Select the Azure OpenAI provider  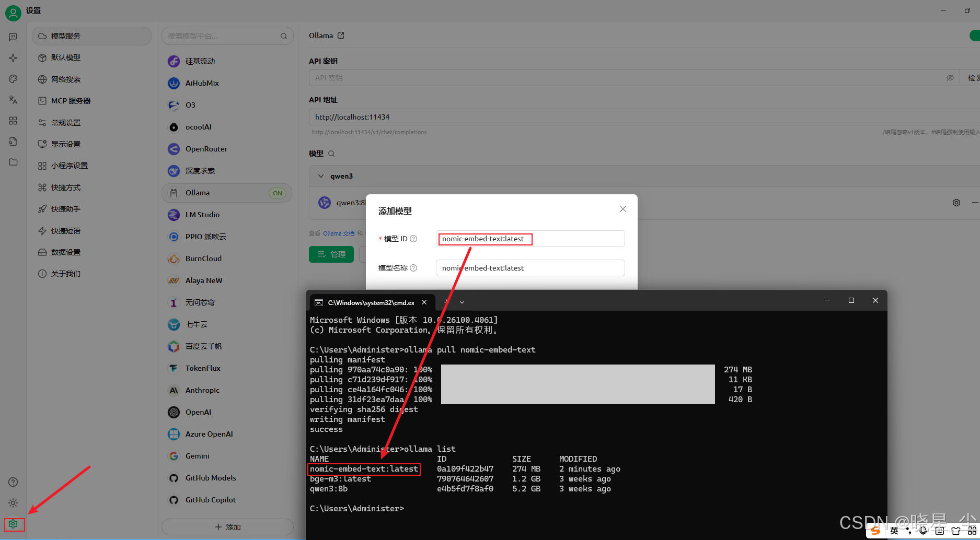pos(227,434)
